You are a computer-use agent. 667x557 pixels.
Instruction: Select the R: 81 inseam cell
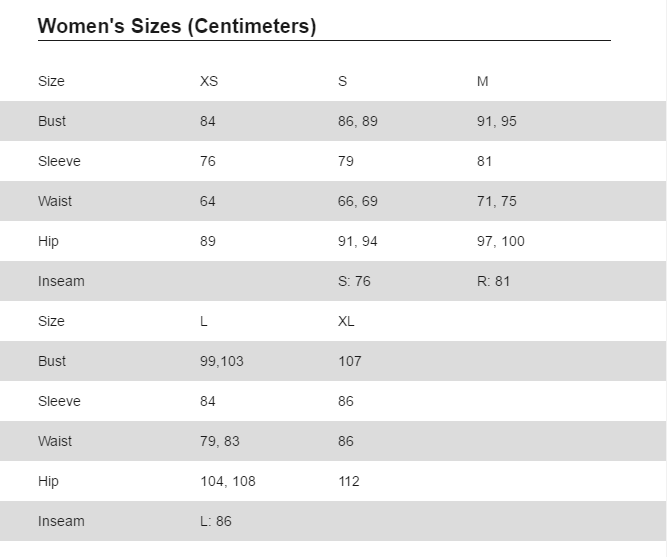click(493, 281)
